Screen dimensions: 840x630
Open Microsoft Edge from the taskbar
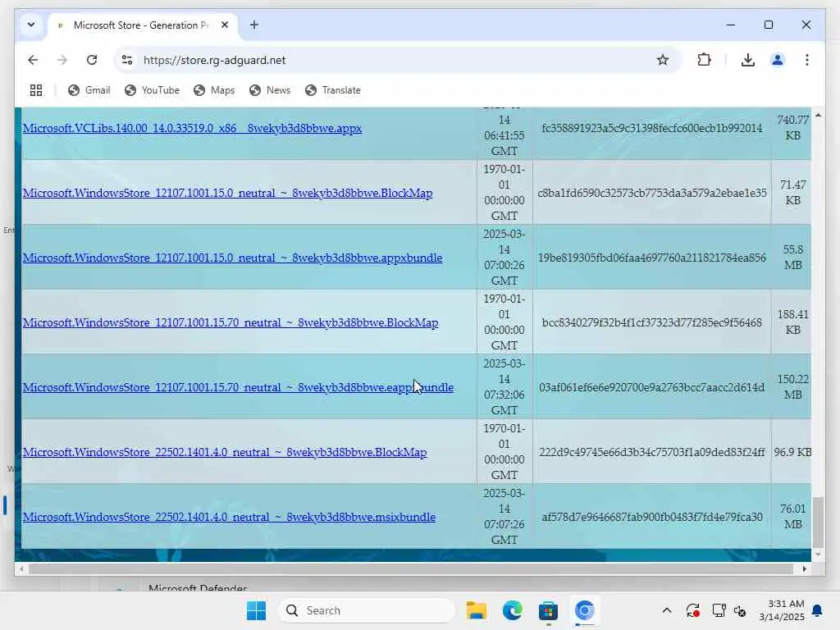512,610
